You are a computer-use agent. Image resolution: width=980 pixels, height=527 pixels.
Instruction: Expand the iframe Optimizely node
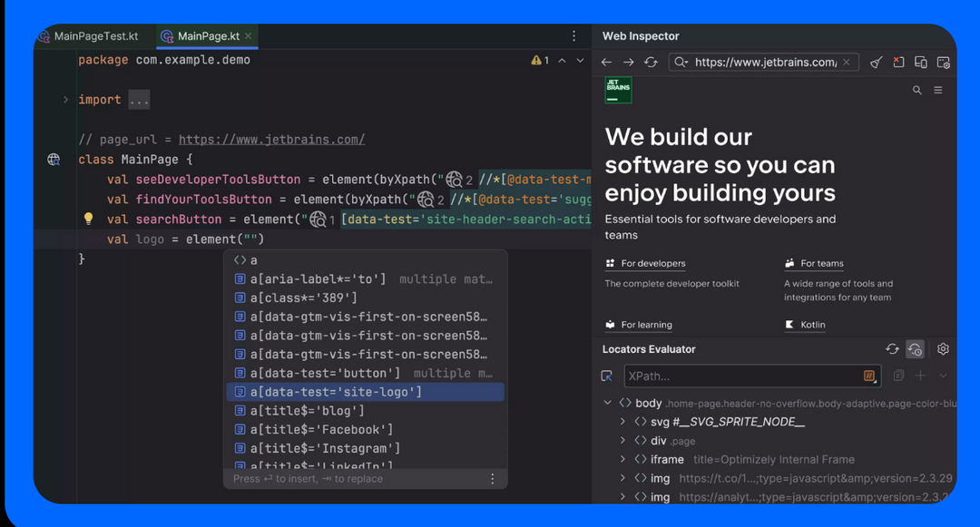(622, 460)
